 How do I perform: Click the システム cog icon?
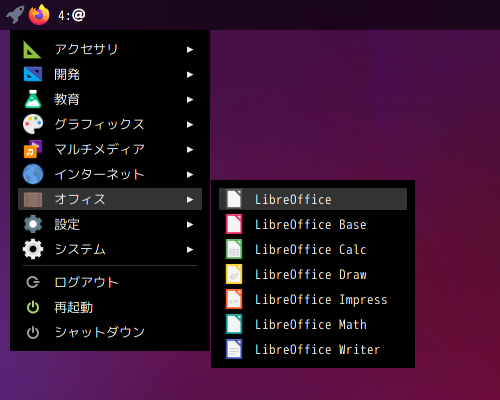[x=33, y=249]
